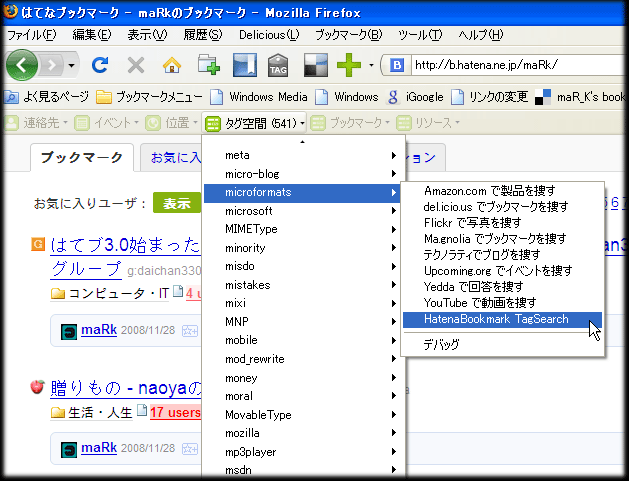The height and width of the screenshot is (481, 629).
Task: Click the green plus icon
Action: (x=348, y=66)
